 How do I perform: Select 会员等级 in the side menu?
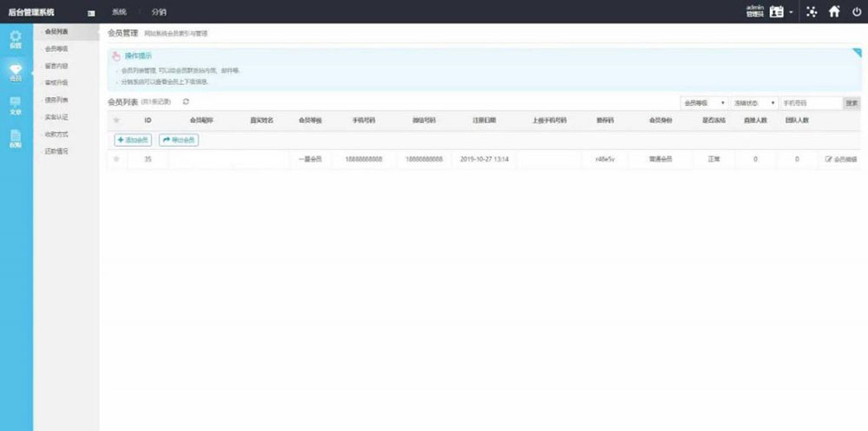pyautogui.click(x=56, y=49)
